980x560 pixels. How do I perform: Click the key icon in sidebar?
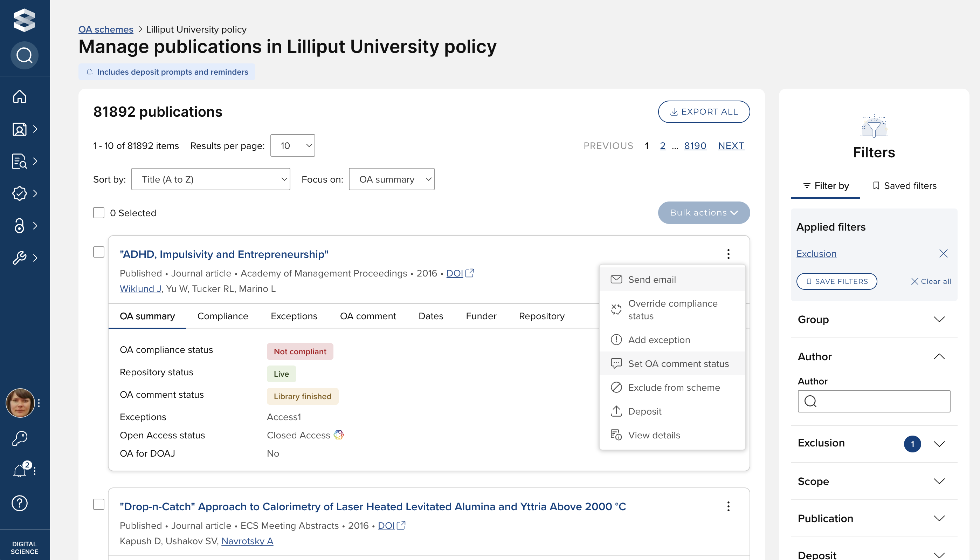20,438
